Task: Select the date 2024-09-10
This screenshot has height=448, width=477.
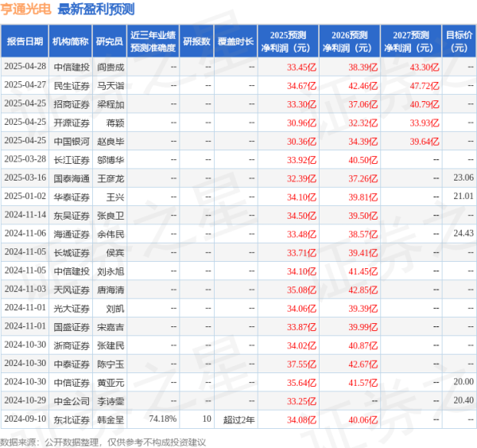Action: [x=25, y=419]
